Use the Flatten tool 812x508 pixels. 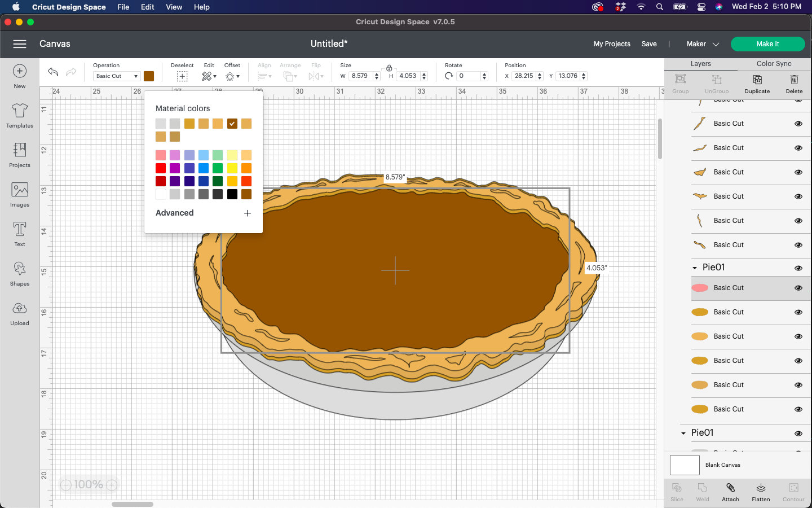(x=760, y=492)
